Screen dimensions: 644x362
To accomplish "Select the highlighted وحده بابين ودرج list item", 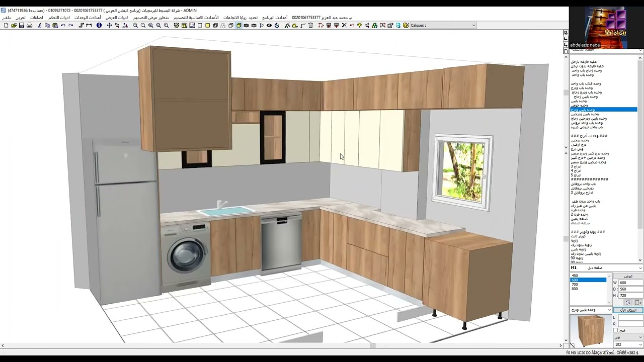I will point(603,110).
